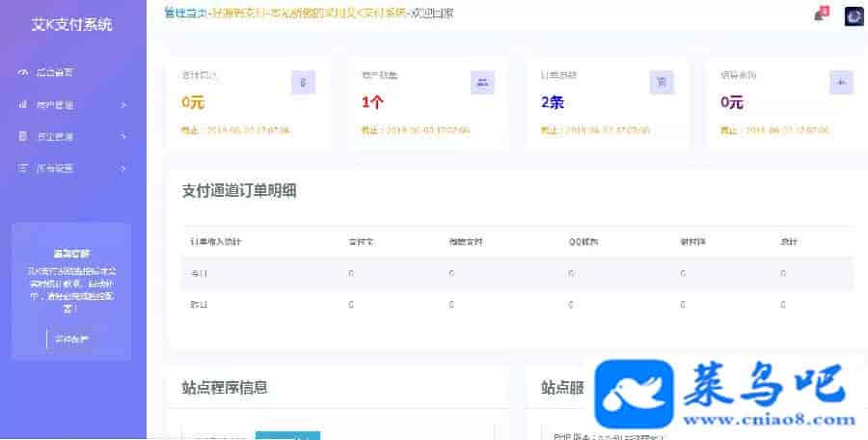This screenshot has height=440, width=868.
Task: Click the teal button under 站点程序信息
Action: click(x=287, y=435)
